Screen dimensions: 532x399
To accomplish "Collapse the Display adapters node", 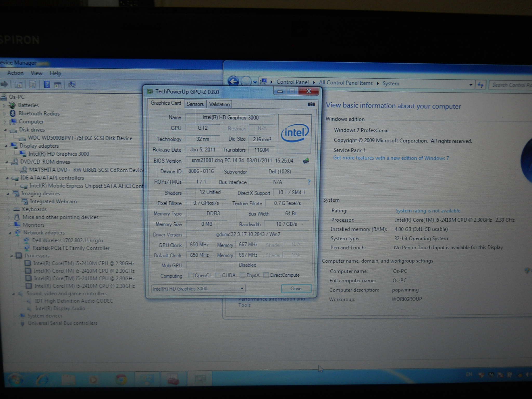I will 6,146.
